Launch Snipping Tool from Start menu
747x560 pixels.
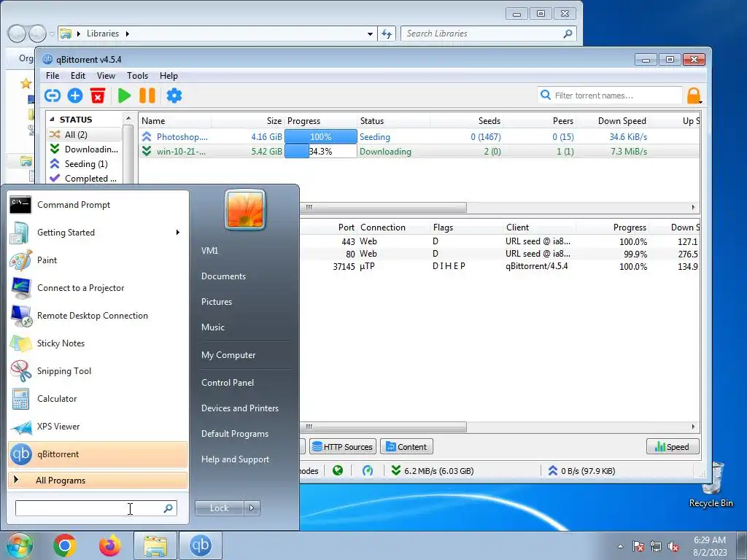tap(98, 371)
